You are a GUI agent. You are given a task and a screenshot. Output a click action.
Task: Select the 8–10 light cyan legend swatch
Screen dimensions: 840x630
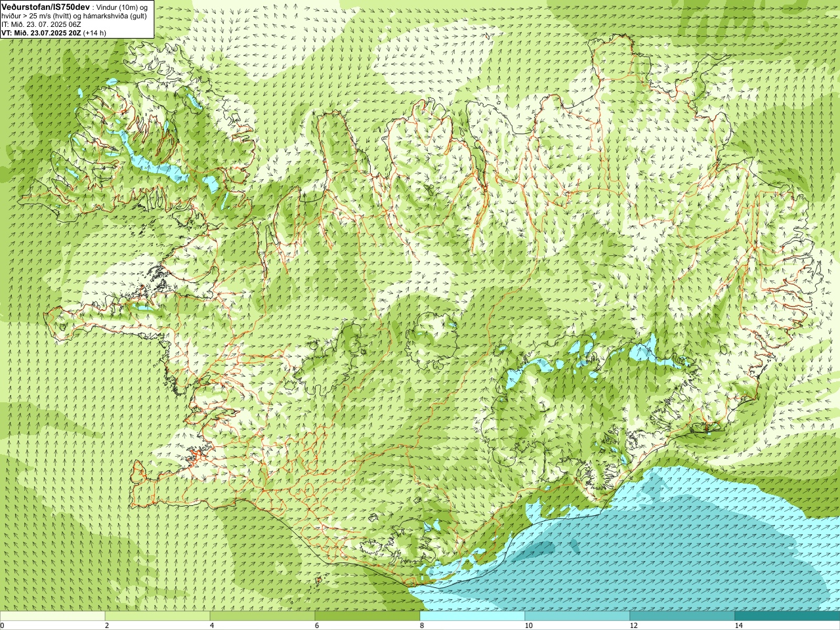coord(472,616)
